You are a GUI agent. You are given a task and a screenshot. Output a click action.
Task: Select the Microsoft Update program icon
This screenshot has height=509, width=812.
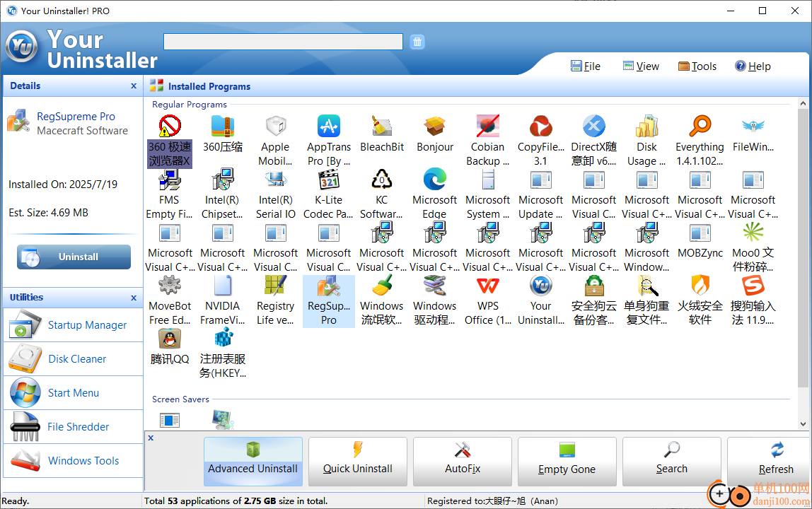tap(540, 180)
